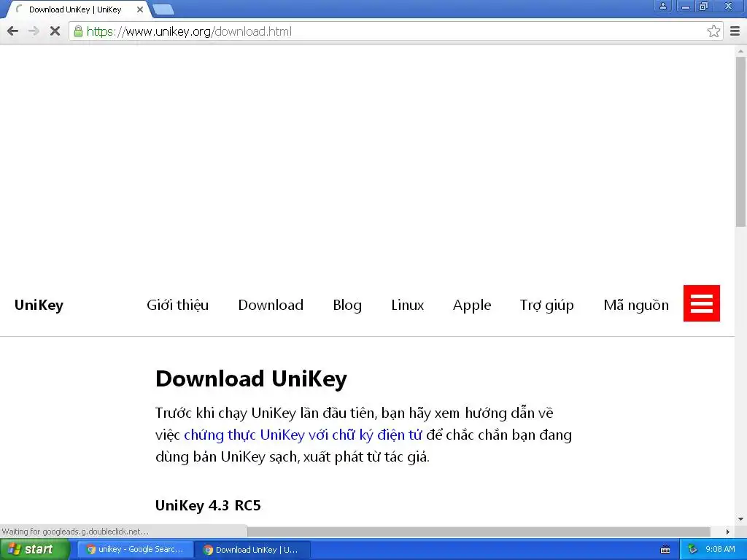747x560 pixels.
Task: Close the Download UniKey tab
Action: point(140,9)
